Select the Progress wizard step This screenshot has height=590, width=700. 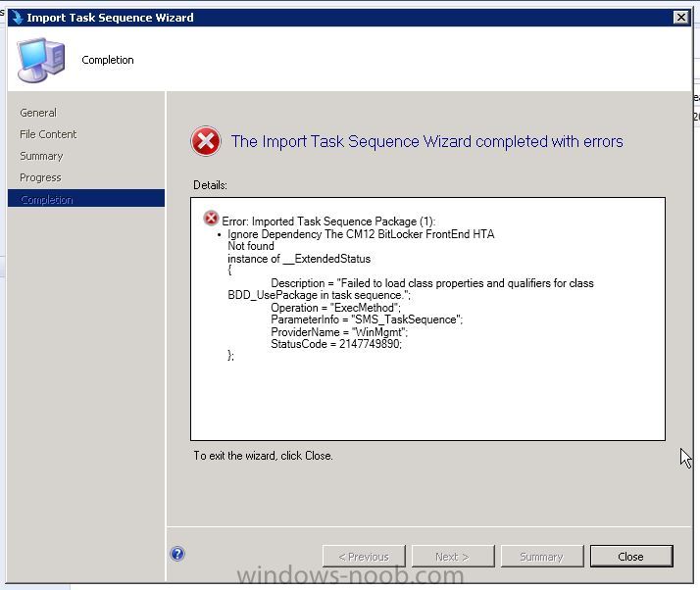pyautogui.click(x=40, y=177)
